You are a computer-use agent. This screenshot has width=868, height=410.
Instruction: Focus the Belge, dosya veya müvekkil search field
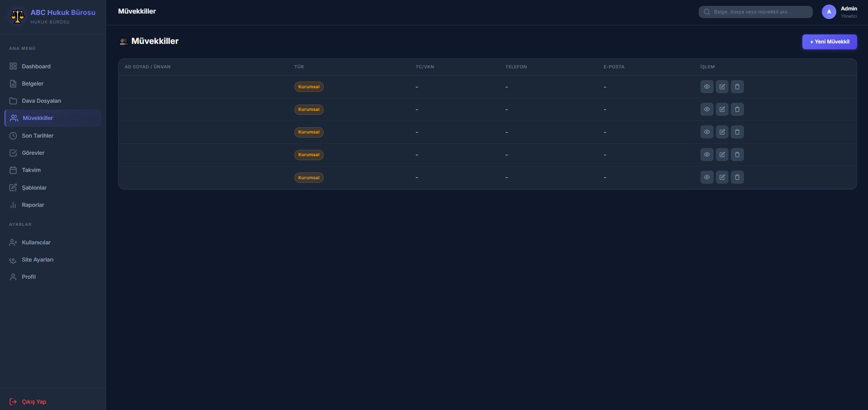tap(755, 12)
